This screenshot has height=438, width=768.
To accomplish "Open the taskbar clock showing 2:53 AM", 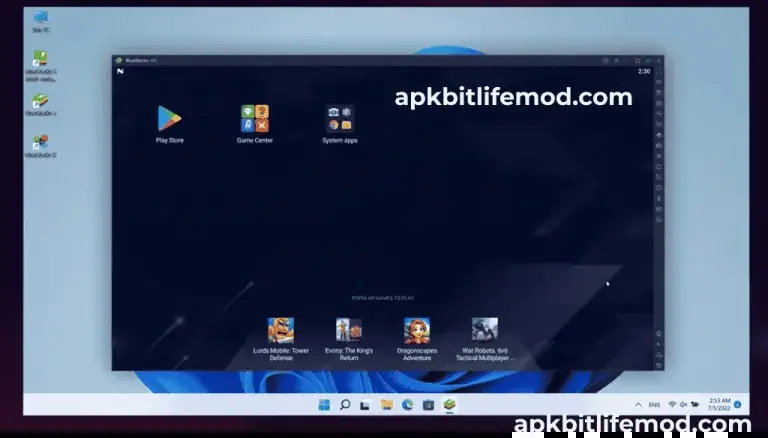I will click(719, 404).
